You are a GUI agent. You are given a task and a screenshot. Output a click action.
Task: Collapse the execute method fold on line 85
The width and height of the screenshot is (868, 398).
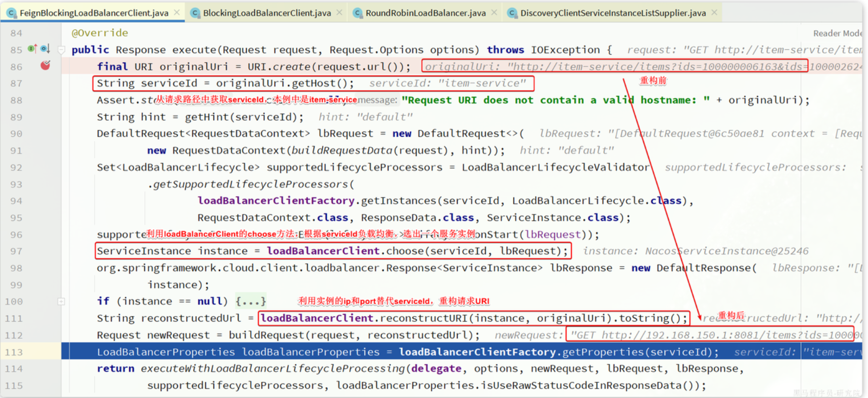tap(61, 49)
